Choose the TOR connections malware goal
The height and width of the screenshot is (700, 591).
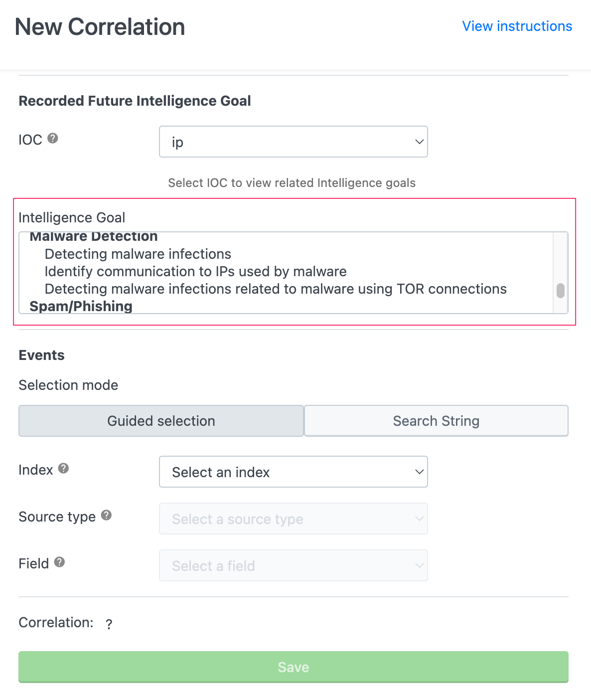coord(276,289)
